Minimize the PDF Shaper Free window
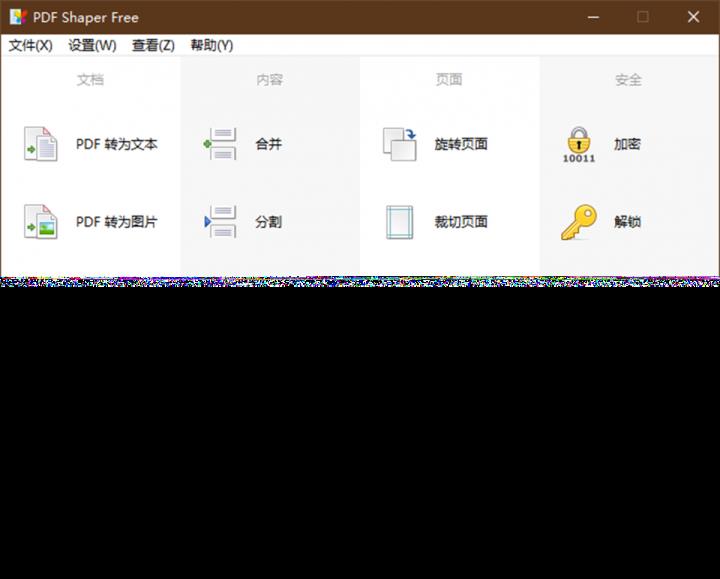 coord(593,17)
